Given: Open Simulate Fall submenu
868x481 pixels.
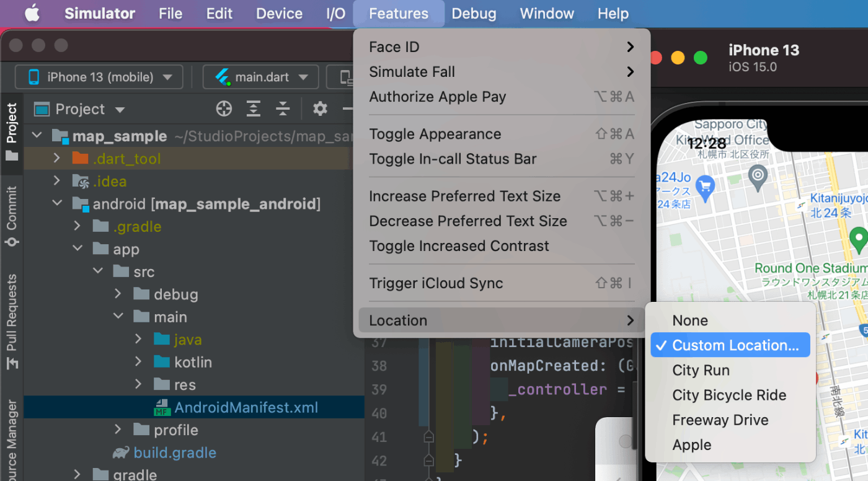Looking at the screenshot, I should coord(502,71).
